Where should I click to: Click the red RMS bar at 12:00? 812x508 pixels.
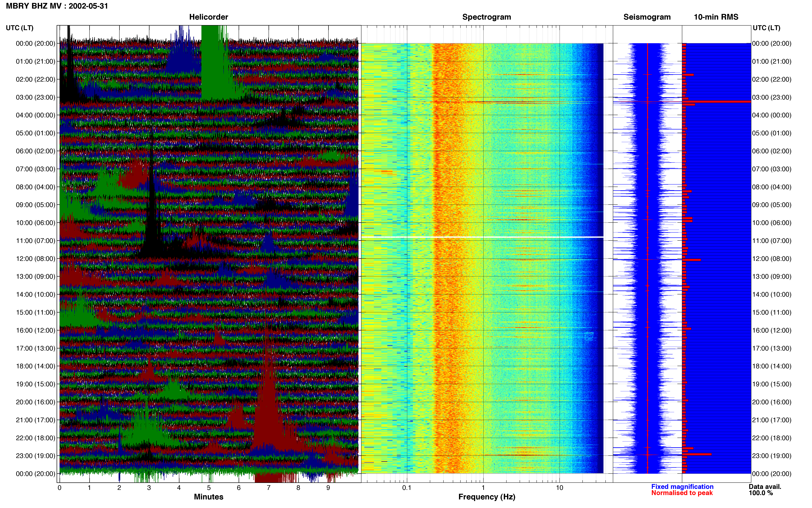click(691, 260)
